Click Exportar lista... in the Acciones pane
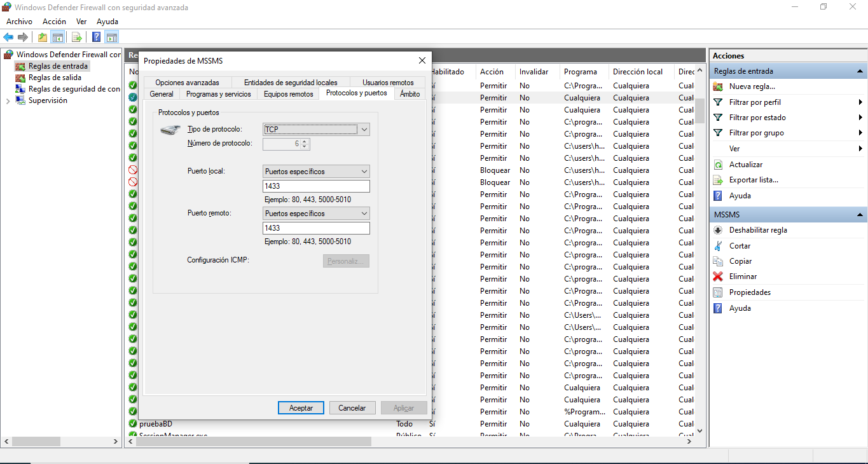This screenshot has width=868, height=464. [x=754, y=180]
